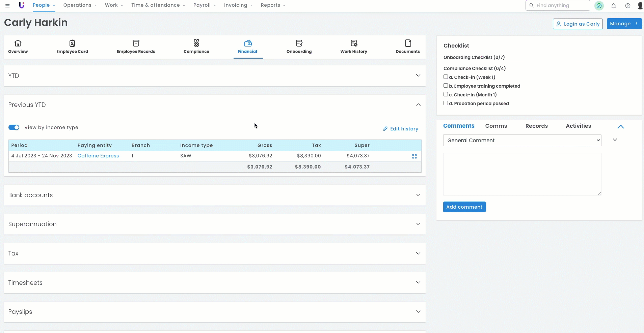Check the Check-in (Week 1) checkbox
Viewport: 644px width, 333px height.
[x=446, y=77]
